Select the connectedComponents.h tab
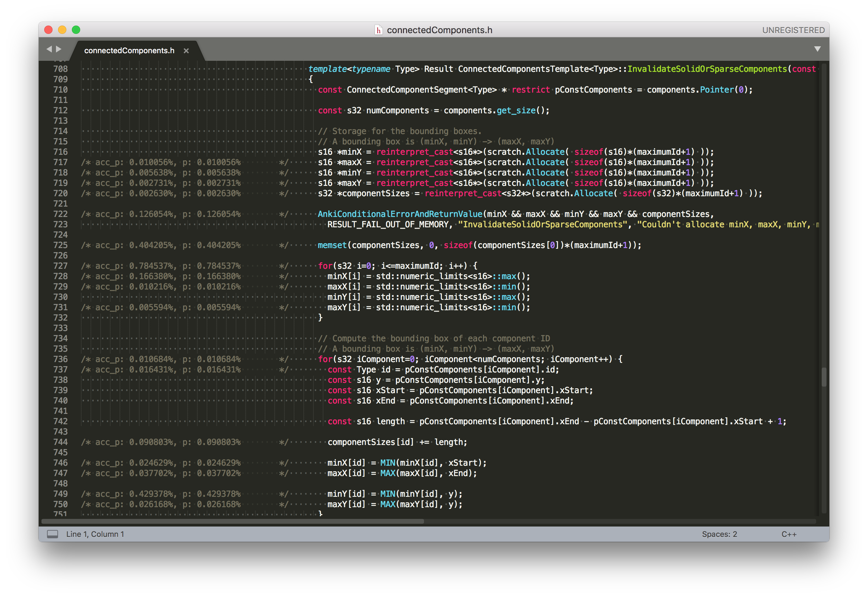Image resolution: width=868 pixels, height=597 pixels. point(129,50)
